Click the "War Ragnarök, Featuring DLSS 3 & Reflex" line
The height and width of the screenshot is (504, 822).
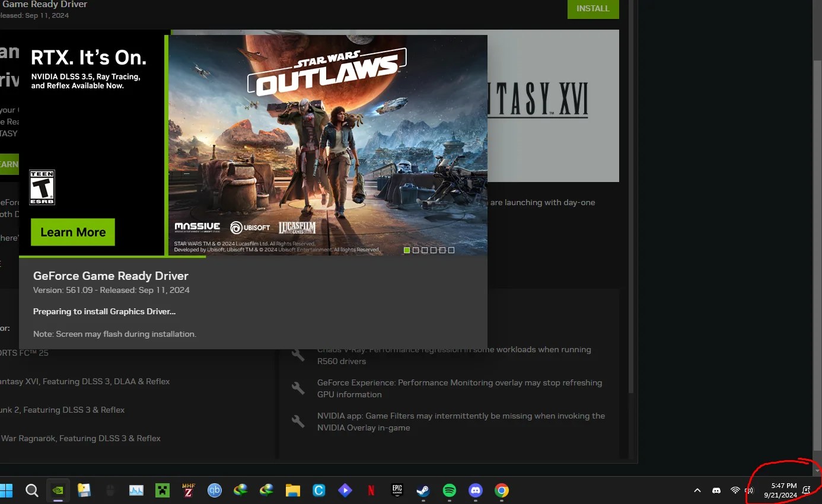coord(81,438)
